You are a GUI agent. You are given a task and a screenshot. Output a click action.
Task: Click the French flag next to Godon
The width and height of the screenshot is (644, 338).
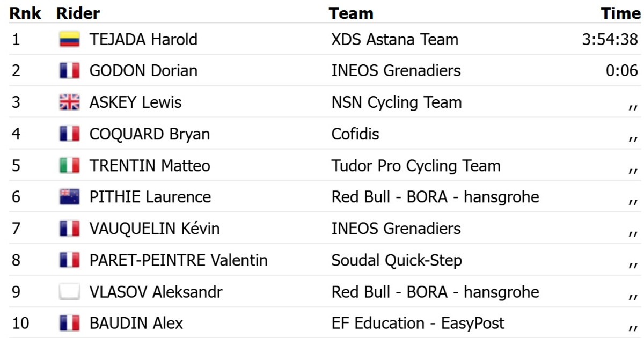tap(69, 71)
